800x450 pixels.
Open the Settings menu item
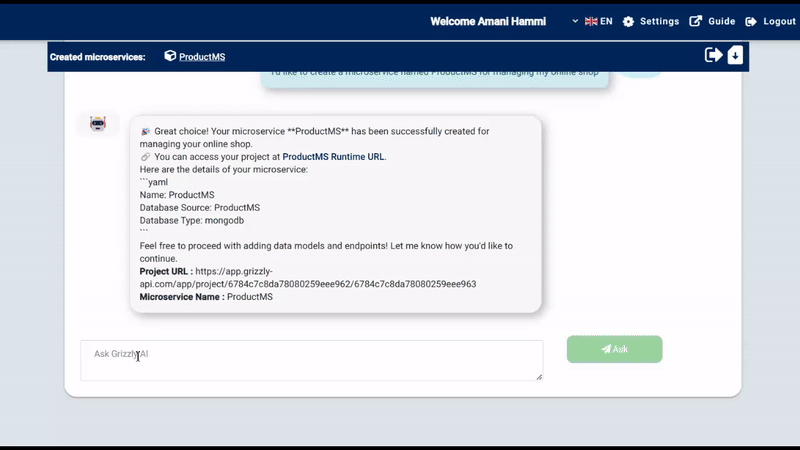(x=659, y=21)
